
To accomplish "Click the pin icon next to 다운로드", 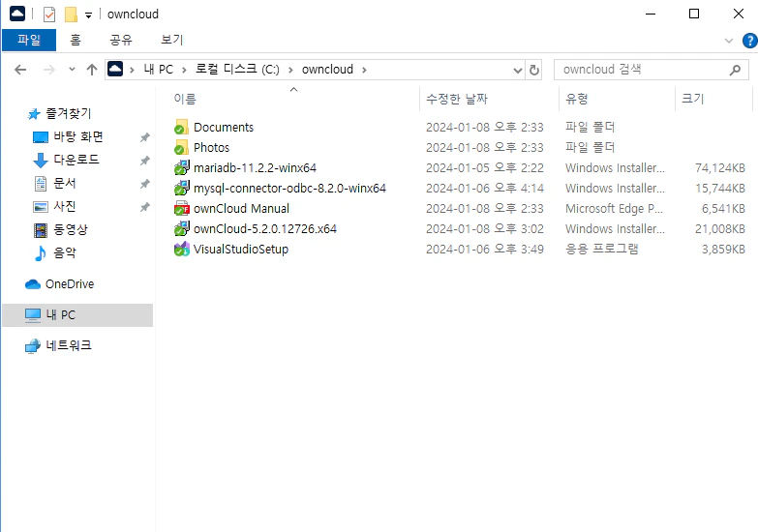I will click(144, 161).
